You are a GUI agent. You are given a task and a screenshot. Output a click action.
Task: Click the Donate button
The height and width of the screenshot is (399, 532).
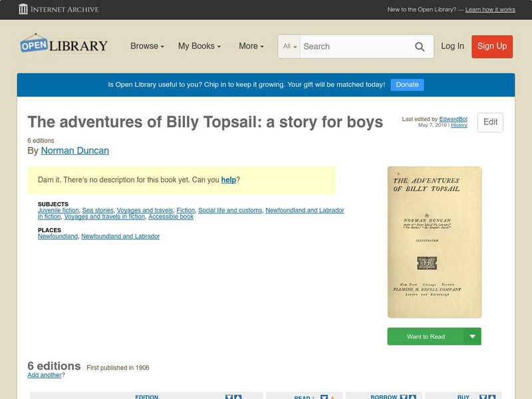[406, 84]
